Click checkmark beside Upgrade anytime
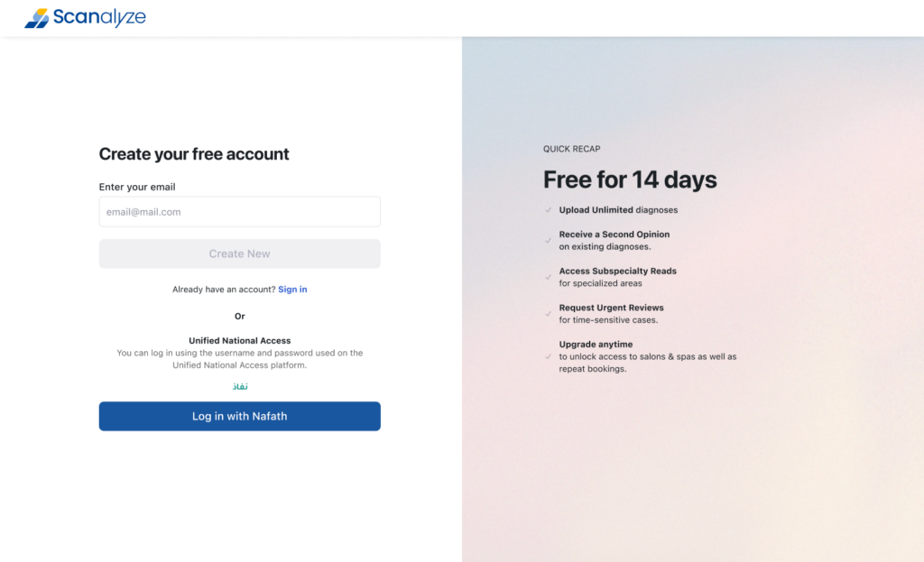Viewport: 924px width, 562px height. coord(549,356)
